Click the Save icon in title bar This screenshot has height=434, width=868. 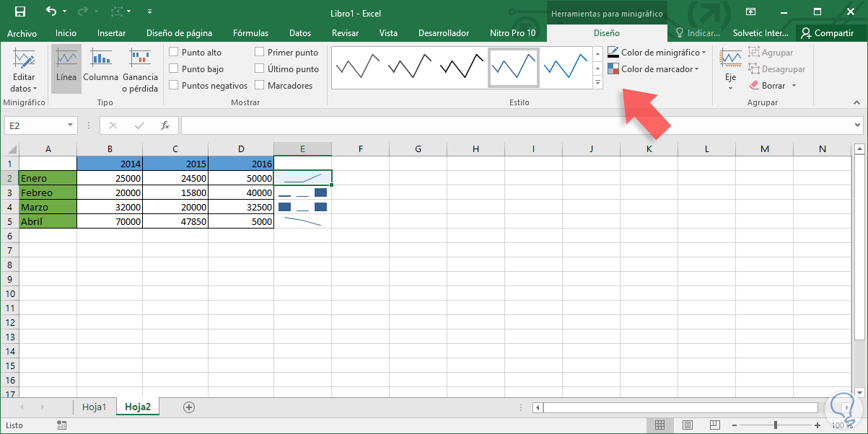coord(20,12)
